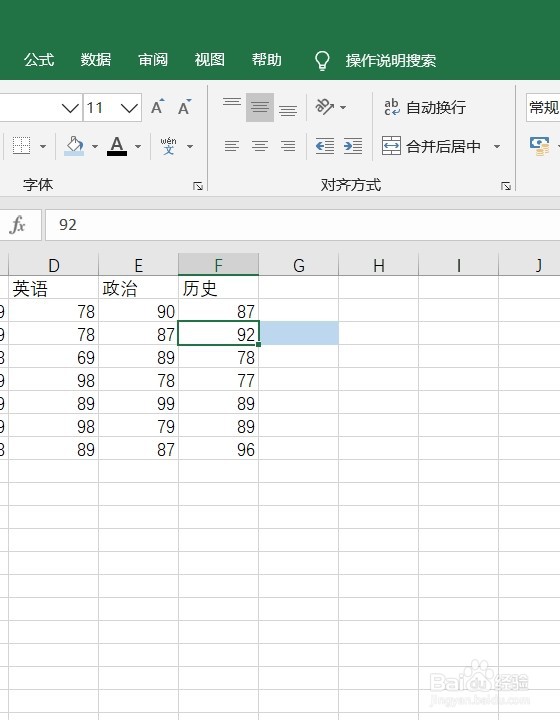Open the 审阅 tab
This screenshot has width=560, height=720.
(153, 60)
